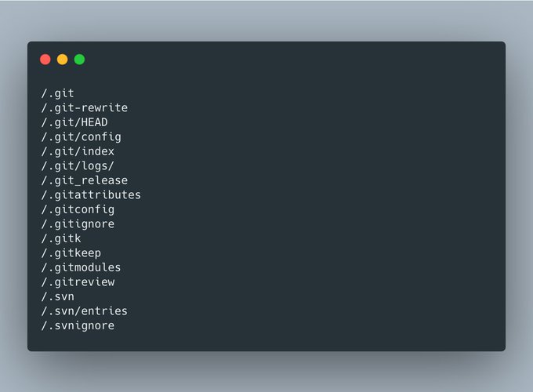533x392 pixels.
Task: Select the /.svn line
Action: pyautogui.click(x=57, y=297)
